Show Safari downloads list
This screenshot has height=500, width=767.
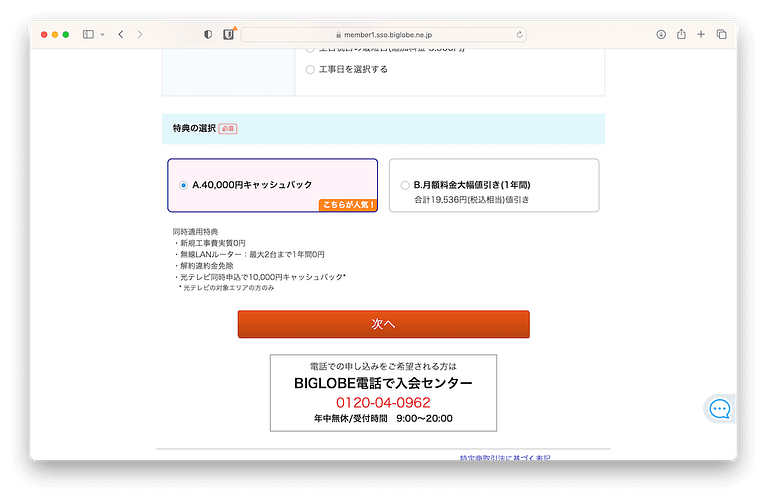[x=661, y=34]
